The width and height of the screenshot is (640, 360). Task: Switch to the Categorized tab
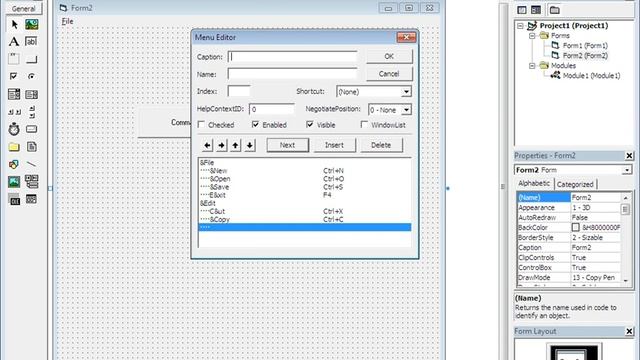pyautogui.click(x=575, y=184)
